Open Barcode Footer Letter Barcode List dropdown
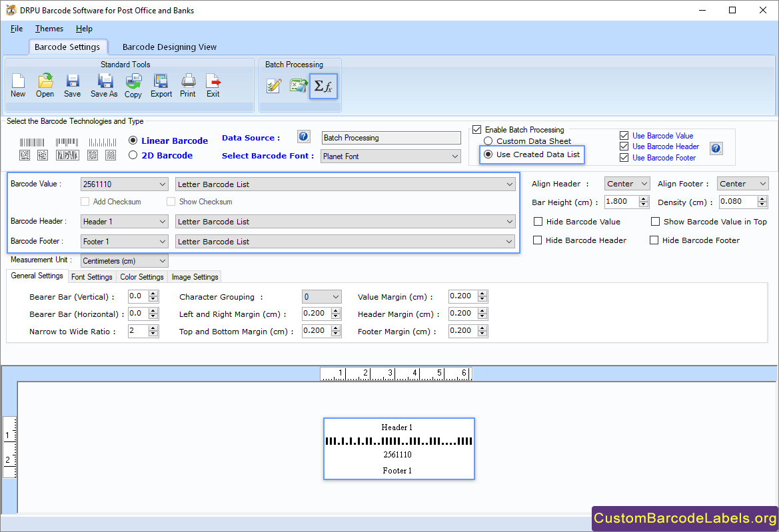 click(345, 241)
